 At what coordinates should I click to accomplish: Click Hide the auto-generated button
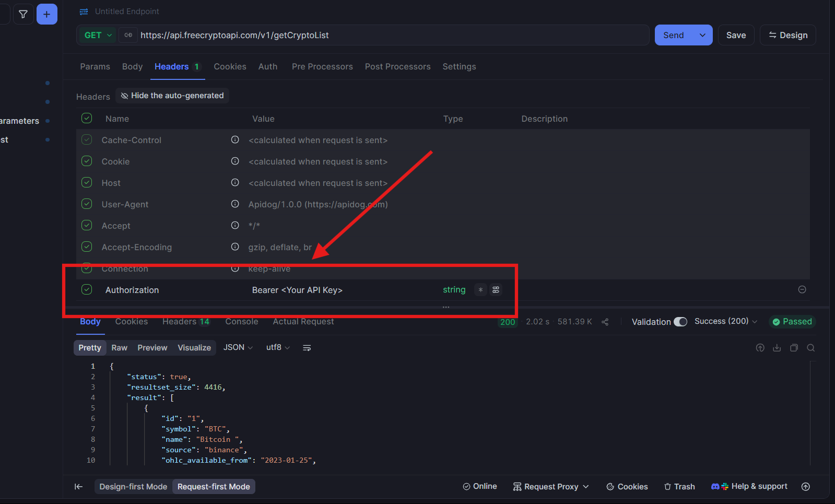pyautogui.click(x=172, y=96)
